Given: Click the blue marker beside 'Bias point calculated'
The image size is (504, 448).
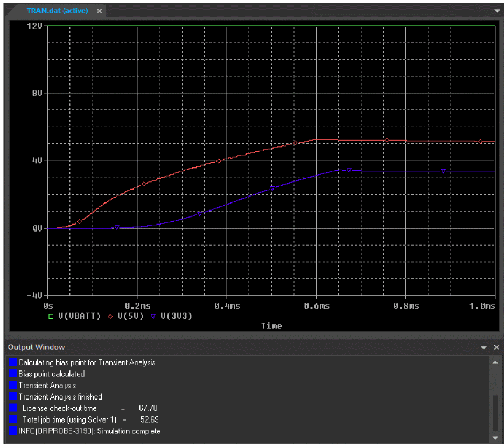Looking at the screenshot, I should [x=12, y=374].
